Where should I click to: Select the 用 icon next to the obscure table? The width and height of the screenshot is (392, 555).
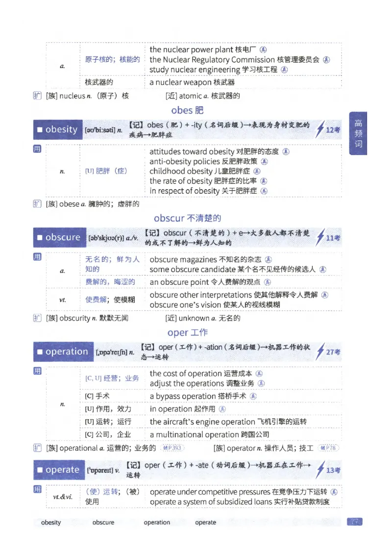point(37,257)
